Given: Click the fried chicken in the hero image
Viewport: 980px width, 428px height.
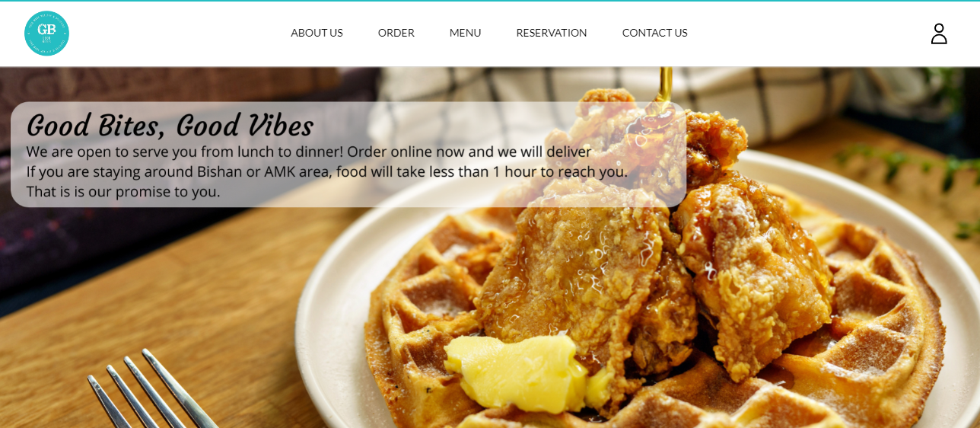Looking at the screenshot, I should pyautogui.click(x=647, y=251).
